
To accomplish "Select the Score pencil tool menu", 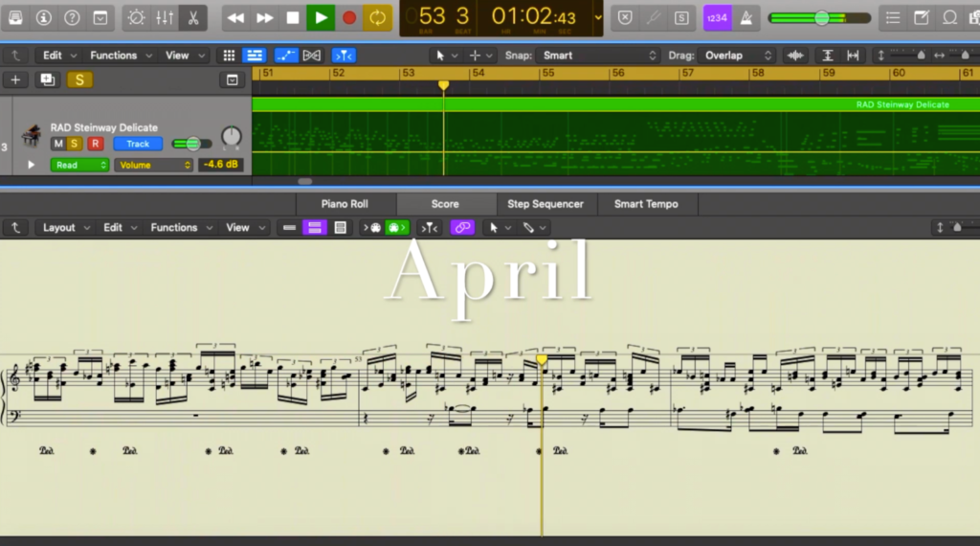I will [534, 228].
